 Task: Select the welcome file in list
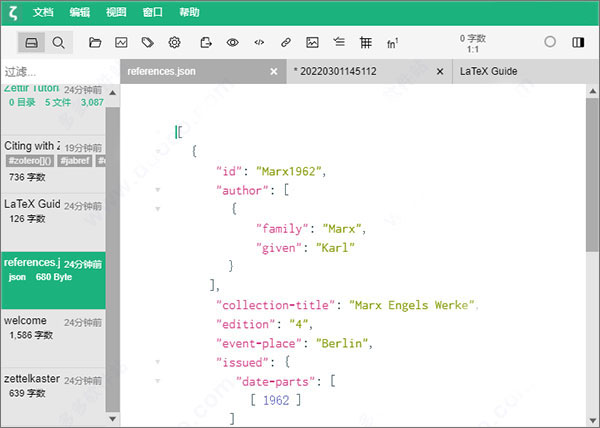53,338
